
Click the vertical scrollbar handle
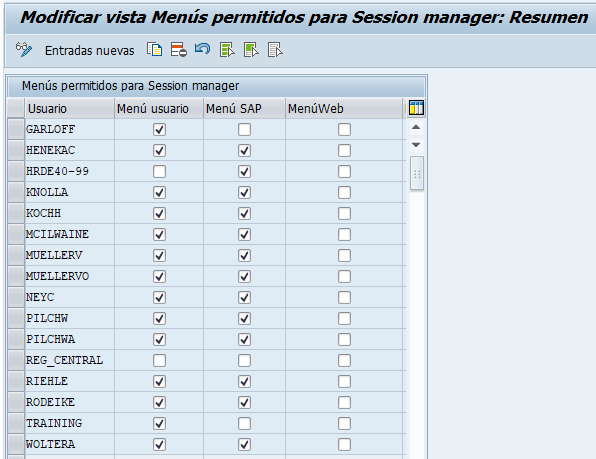pos(417,173)
